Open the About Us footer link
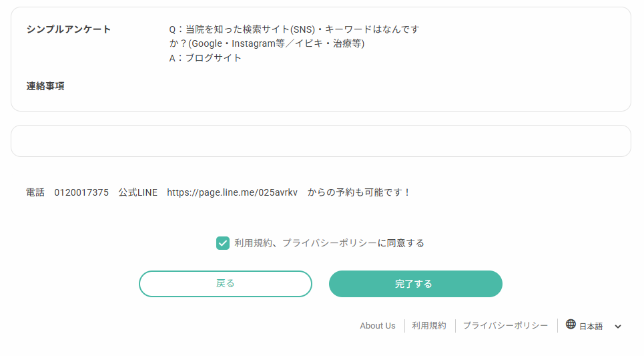This screenshot has height=356, width=644. (x=378, y=326)
